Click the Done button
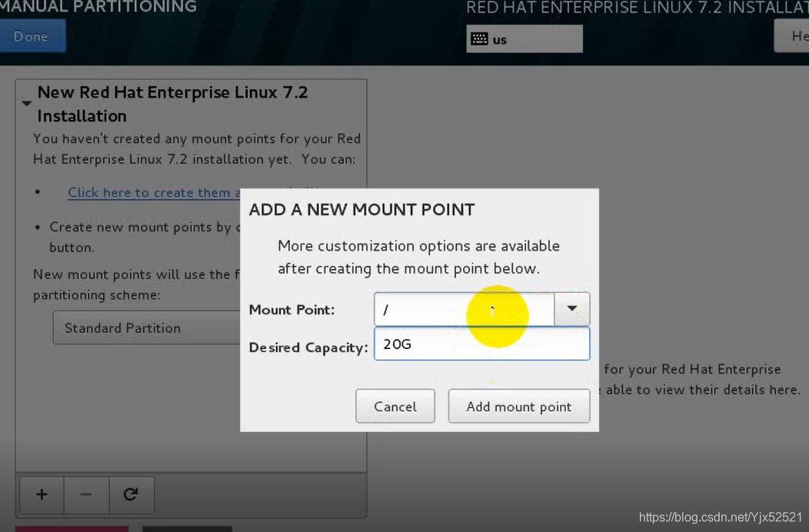809x532 pixels. click(32, 36)
